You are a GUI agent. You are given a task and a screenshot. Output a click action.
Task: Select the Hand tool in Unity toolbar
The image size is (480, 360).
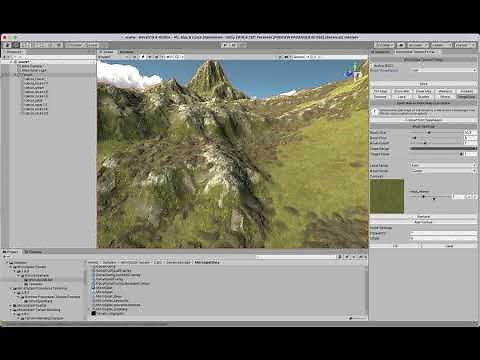pos(7,45)
